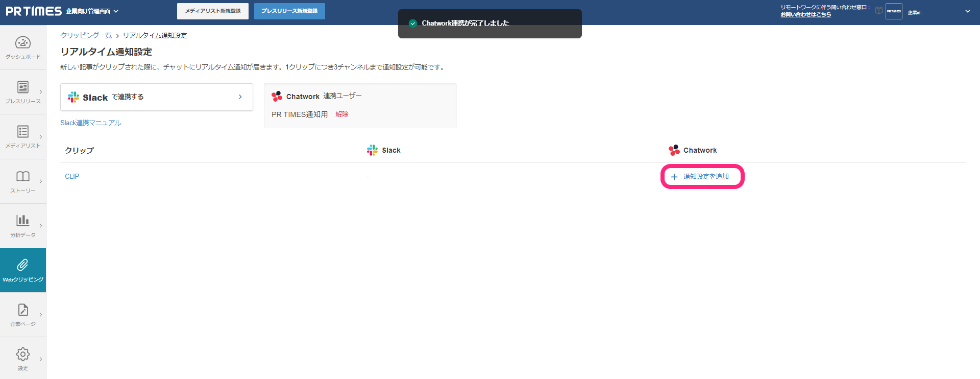Open the Media List sidebar icon

[x=23, y=131]
